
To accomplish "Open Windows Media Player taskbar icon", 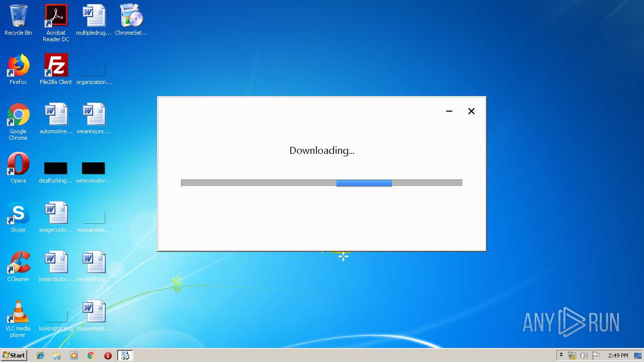I will pyautogui.click(x=74, y=355).
